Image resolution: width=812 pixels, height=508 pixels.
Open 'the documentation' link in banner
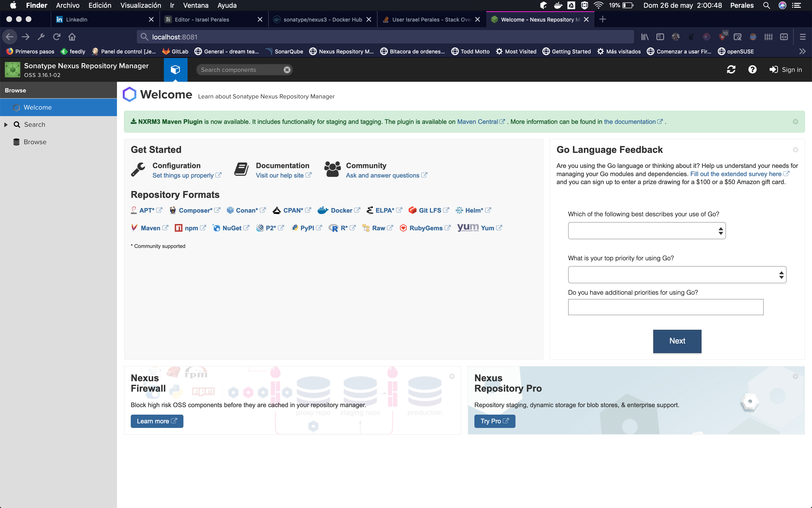click(x=633, y=122)
